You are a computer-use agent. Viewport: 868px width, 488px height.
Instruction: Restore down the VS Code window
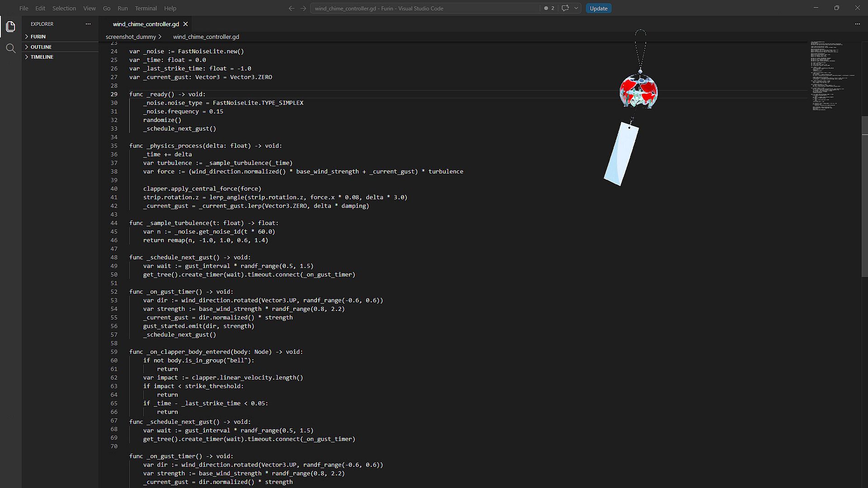click(837, 8)
